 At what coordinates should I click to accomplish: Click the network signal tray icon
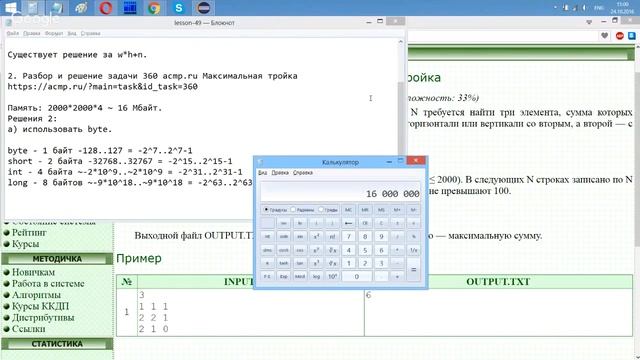[575, 8]
